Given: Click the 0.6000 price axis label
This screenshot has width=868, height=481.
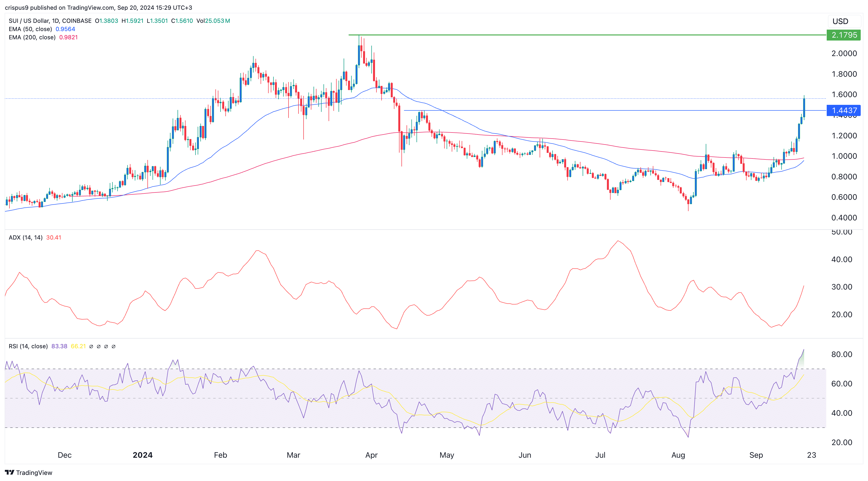Looking at the screenshot, I should point(844,197).
